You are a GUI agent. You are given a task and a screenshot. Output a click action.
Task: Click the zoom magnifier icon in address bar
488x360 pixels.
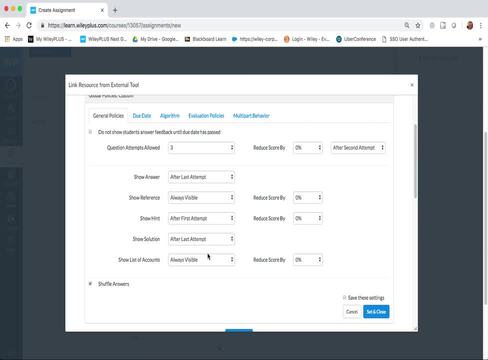click(407, 25)
